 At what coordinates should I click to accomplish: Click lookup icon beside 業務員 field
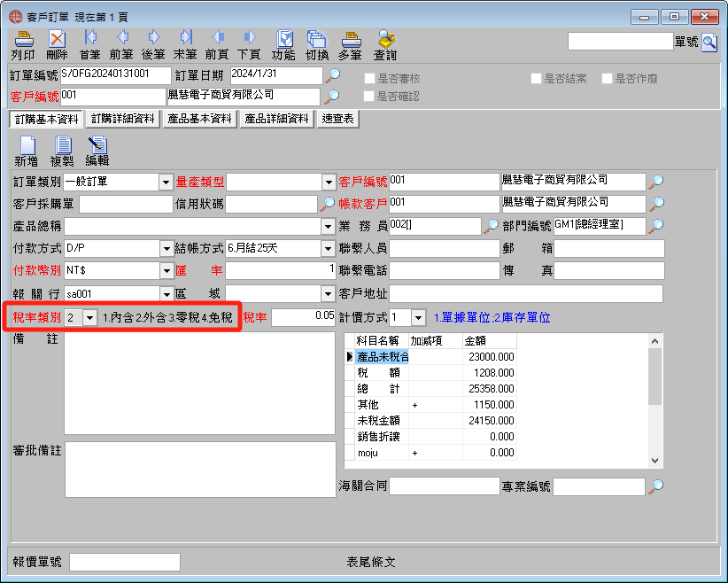coord(491,226)
